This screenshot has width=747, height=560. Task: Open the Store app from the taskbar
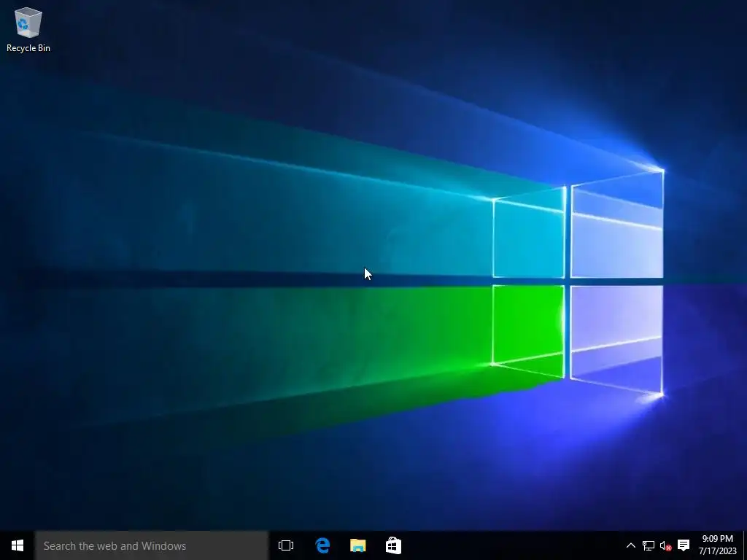click(x=393, y=545)
